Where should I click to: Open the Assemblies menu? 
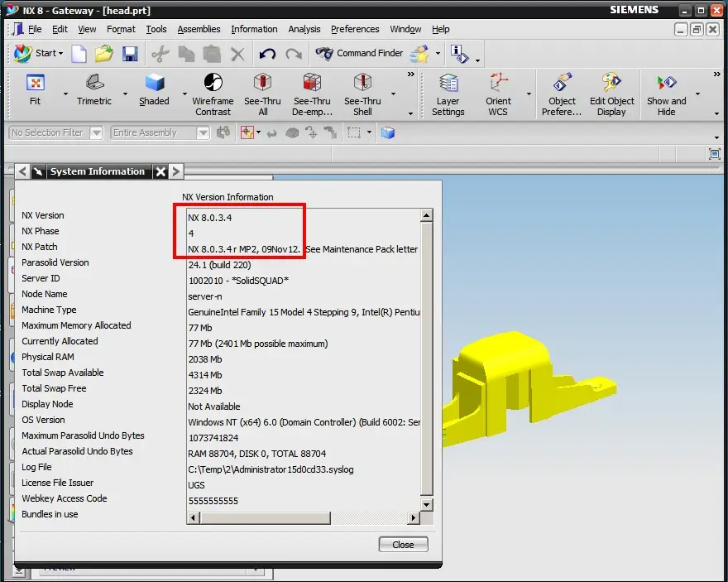[199, 29]
